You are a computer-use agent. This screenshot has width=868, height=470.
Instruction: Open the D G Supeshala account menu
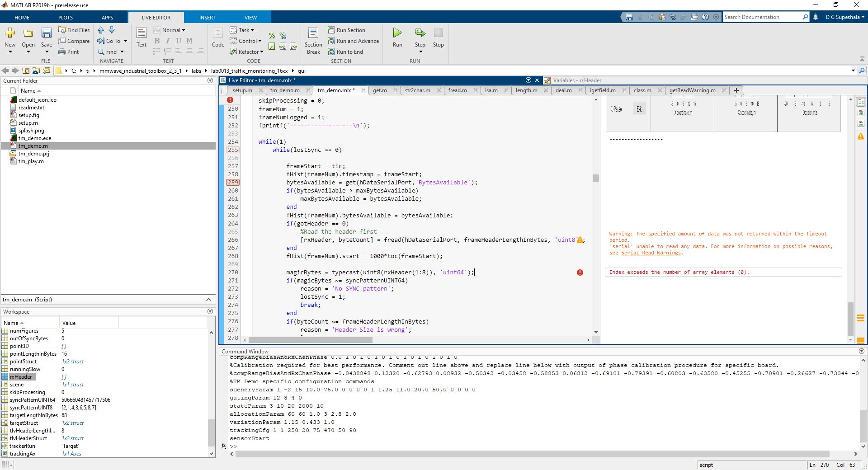(844, 17)
